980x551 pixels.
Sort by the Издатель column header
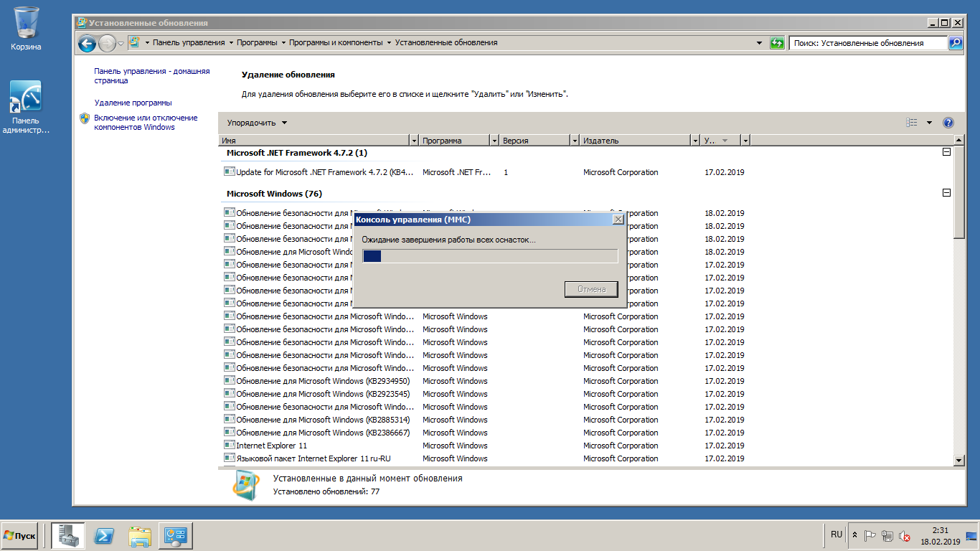635,141
